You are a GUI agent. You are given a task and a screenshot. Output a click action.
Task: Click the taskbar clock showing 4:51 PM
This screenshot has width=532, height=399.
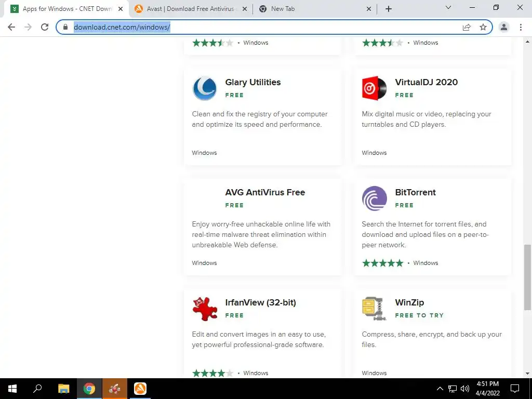click(487, 389)
